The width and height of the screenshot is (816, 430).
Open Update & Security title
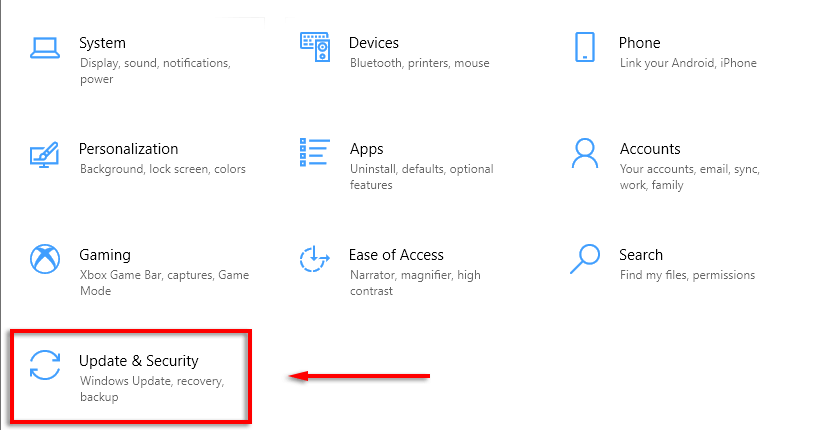(x=139, y=361)
